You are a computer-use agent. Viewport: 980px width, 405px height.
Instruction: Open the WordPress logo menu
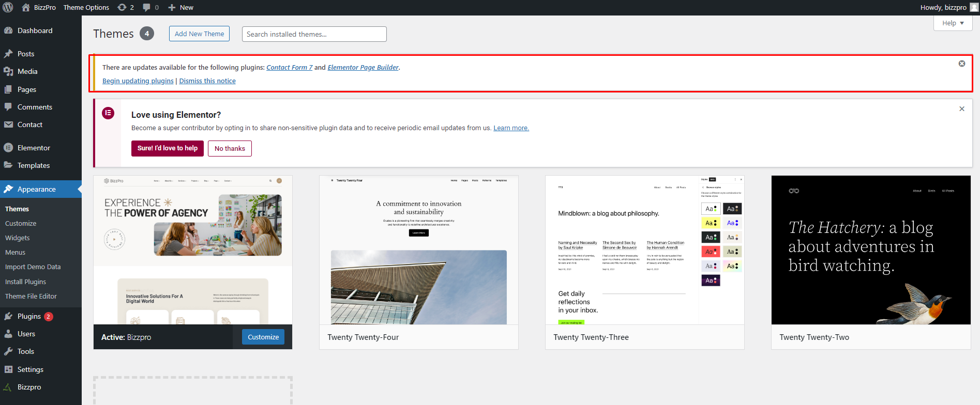point(8,7)
